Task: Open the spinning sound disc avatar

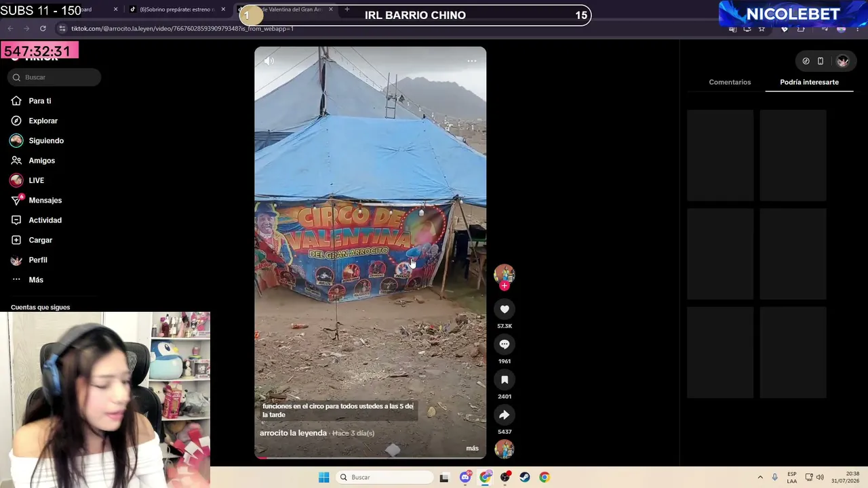Action: click(x=505, y=449)
